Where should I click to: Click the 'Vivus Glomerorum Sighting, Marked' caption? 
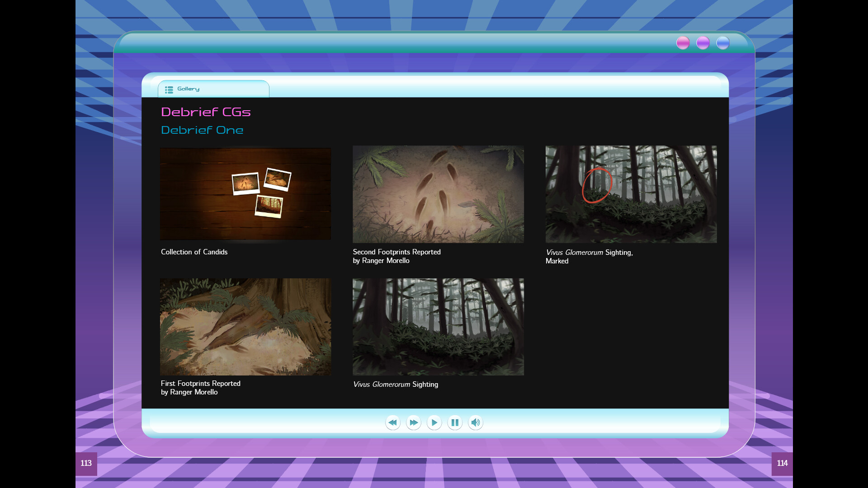(589, 257)
